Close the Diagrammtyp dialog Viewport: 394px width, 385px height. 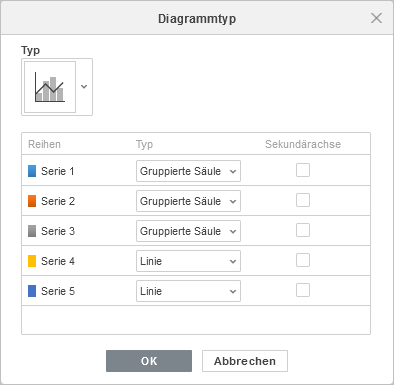tap(376, 18)
